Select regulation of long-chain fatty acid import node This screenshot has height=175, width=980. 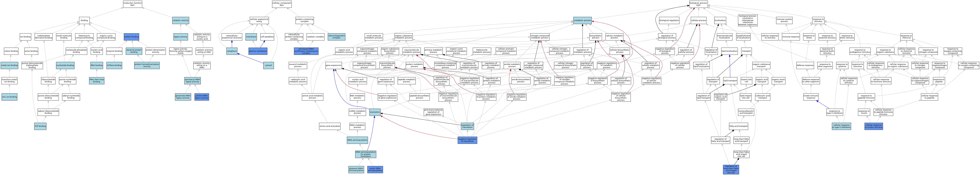click(x=730, y=170)
